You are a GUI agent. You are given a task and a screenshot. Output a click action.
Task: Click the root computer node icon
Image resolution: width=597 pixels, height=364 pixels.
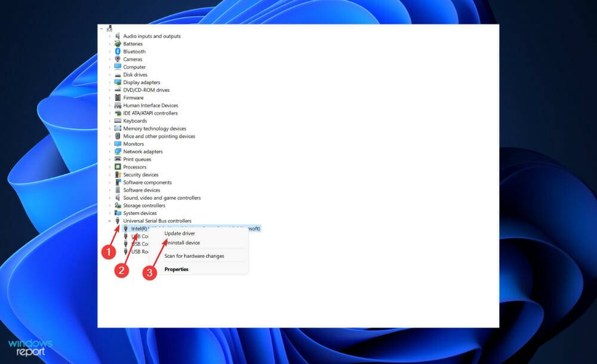pyautogui.click(x=110, y=28)
